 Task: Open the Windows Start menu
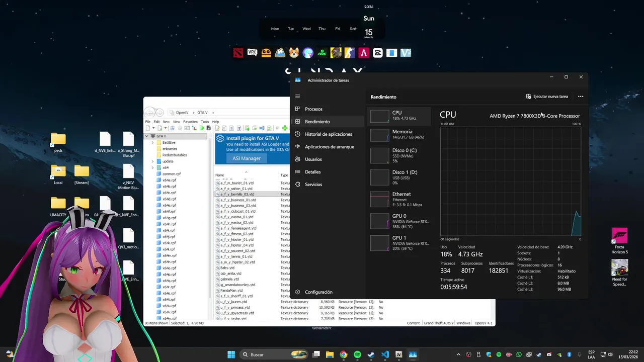231,354
